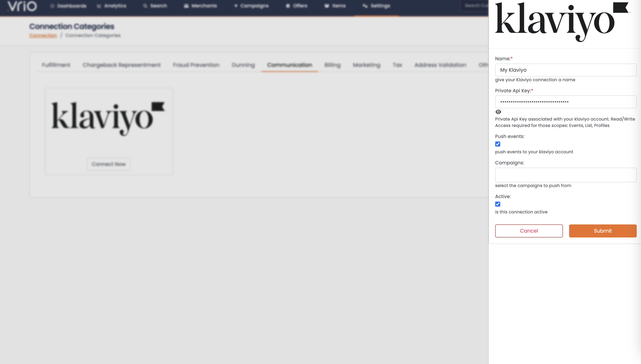Switch to the Dunning tab

243,65
